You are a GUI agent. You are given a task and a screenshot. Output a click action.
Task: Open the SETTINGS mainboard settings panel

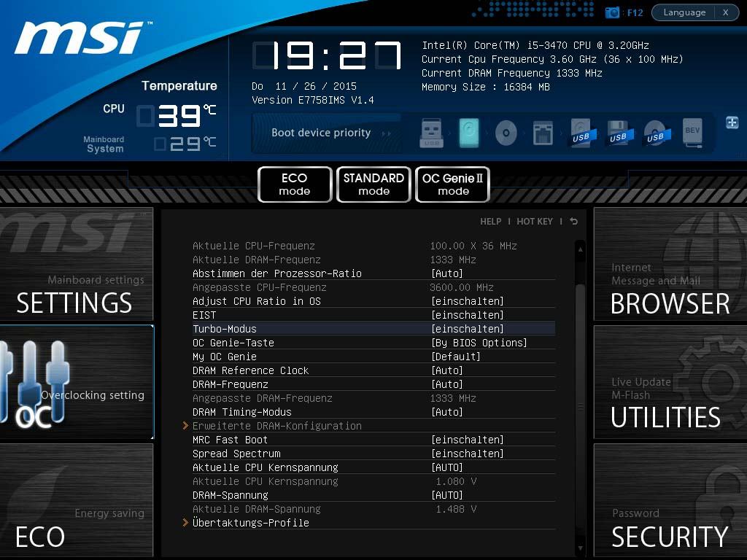tap(76, 264)
